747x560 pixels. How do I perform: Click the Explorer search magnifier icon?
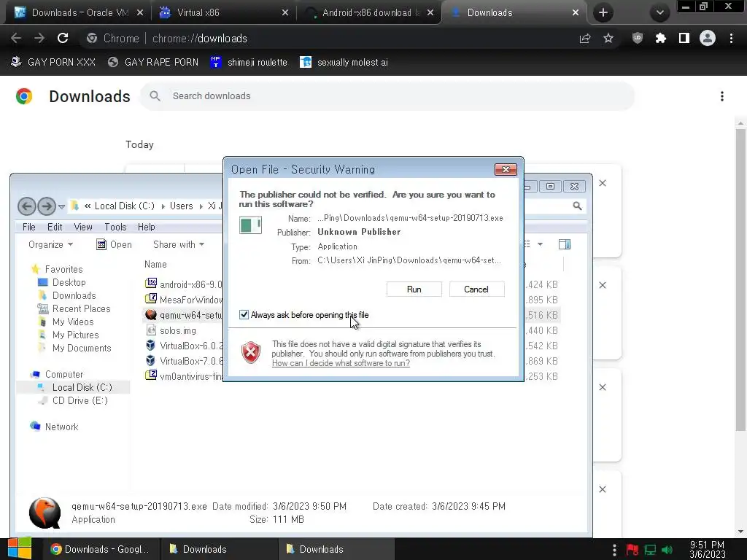coord(578,206)
